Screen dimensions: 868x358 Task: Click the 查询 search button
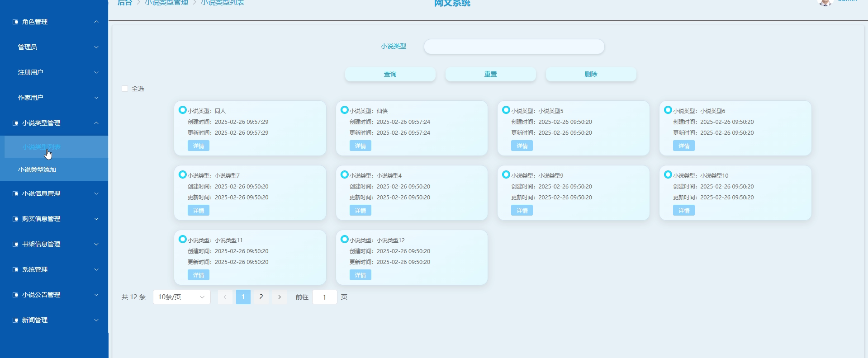click(390, 74)
